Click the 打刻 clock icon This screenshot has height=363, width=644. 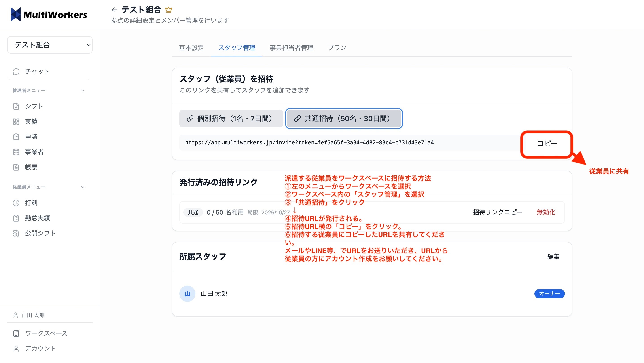pyautogui.click(x=16, y=203)
